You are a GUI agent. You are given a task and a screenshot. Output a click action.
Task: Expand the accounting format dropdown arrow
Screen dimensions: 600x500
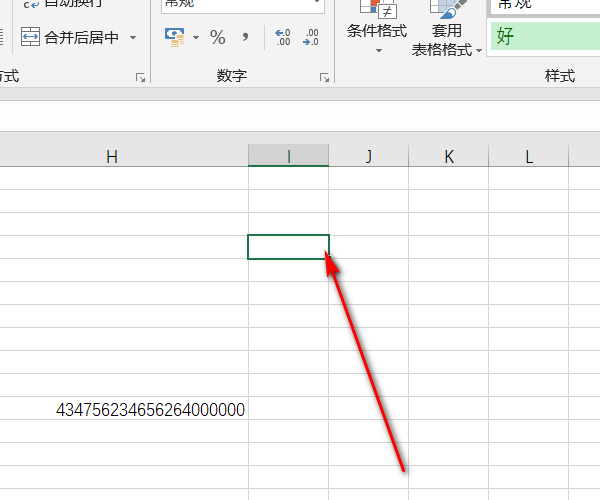pos(196,37)
